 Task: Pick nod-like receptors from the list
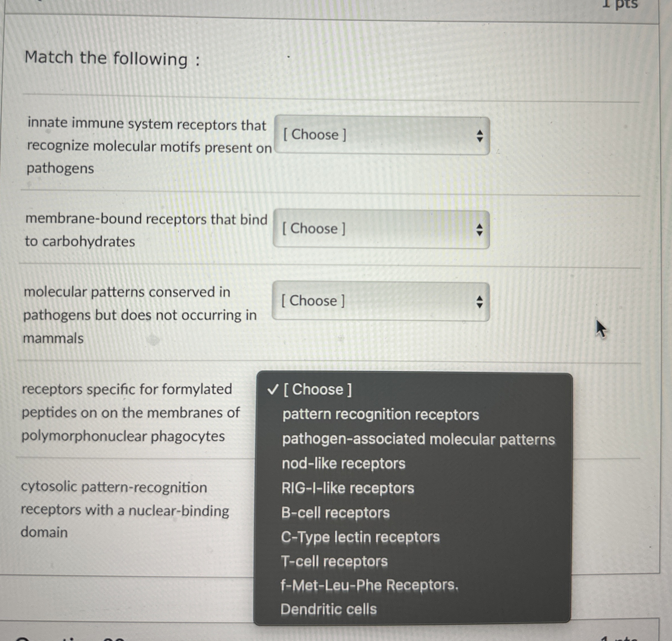coord(343,464)
